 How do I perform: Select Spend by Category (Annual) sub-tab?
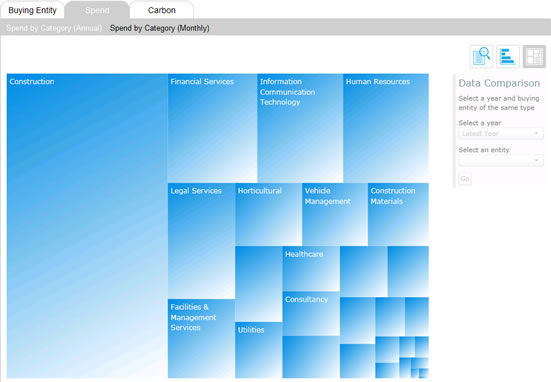[x=54, y=28]
